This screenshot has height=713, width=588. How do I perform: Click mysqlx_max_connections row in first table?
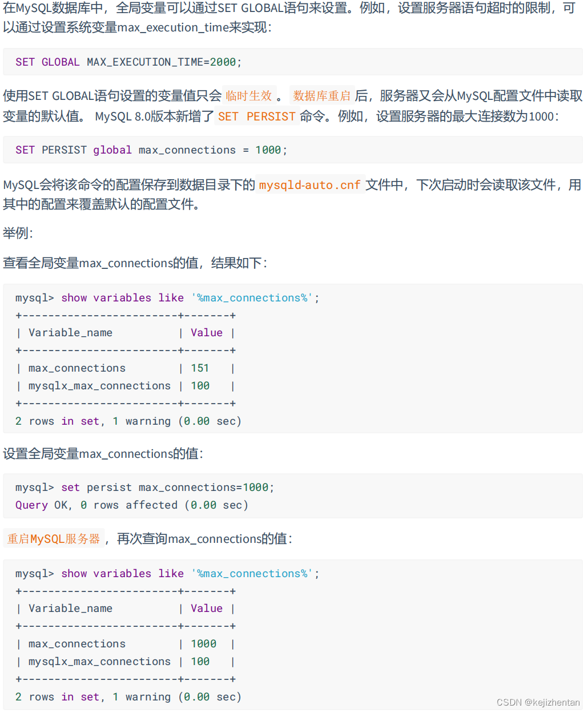(x=126, y=386)
